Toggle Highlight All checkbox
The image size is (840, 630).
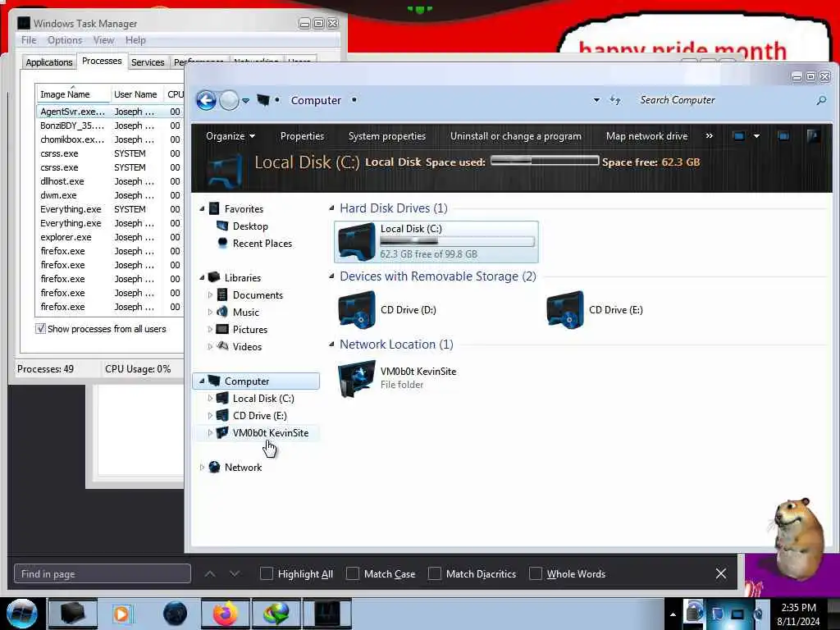267,573
